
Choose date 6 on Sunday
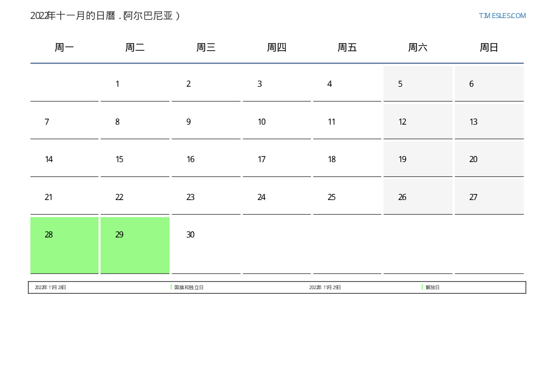[489, 84]
